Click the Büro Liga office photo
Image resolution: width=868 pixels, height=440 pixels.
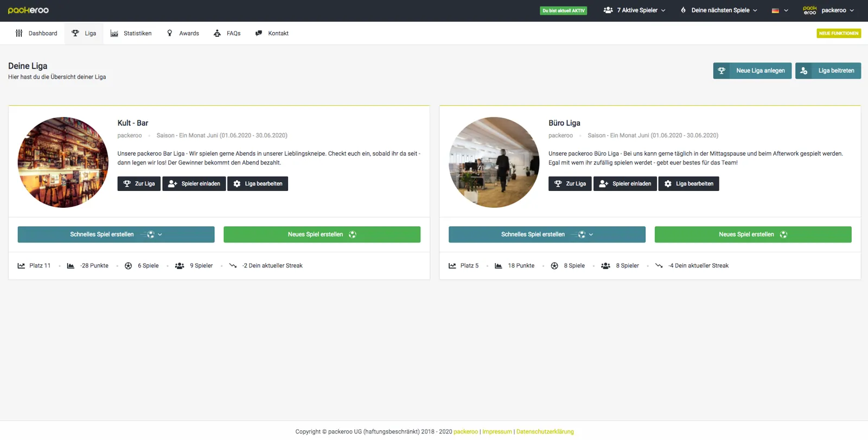tap(494, 162)
